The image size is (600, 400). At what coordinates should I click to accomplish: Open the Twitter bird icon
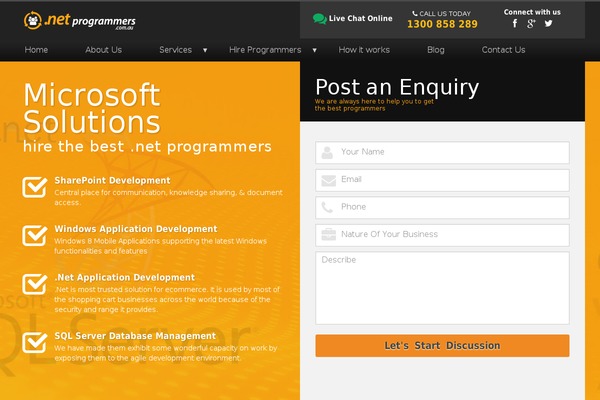548,23
